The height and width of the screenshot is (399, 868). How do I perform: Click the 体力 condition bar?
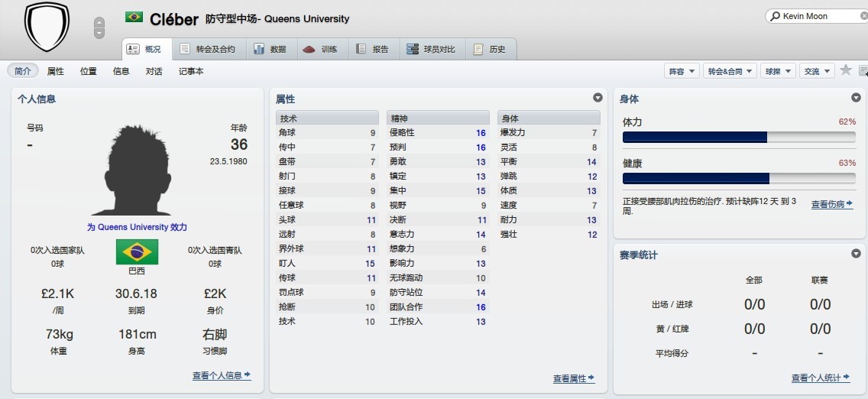pos(739,137)
